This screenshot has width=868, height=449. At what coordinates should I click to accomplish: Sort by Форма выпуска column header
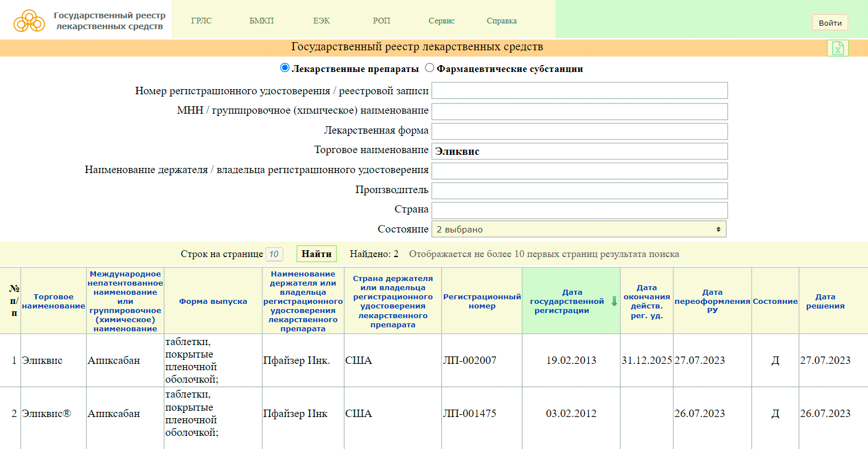coord(213,301)
